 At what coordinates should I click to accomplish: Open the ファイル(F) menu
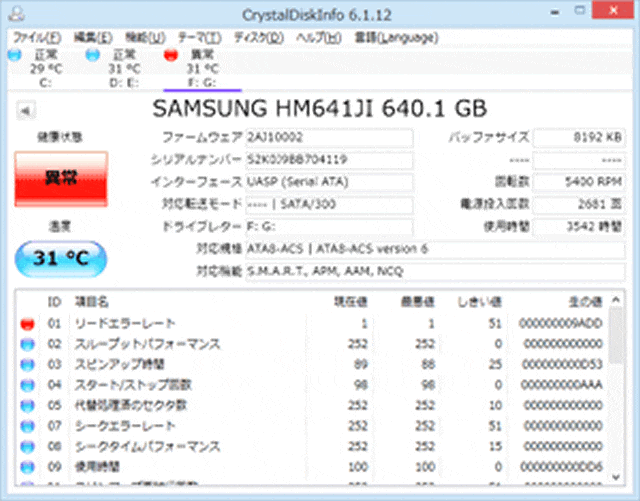pyautogui.click(x=37, y=38)
